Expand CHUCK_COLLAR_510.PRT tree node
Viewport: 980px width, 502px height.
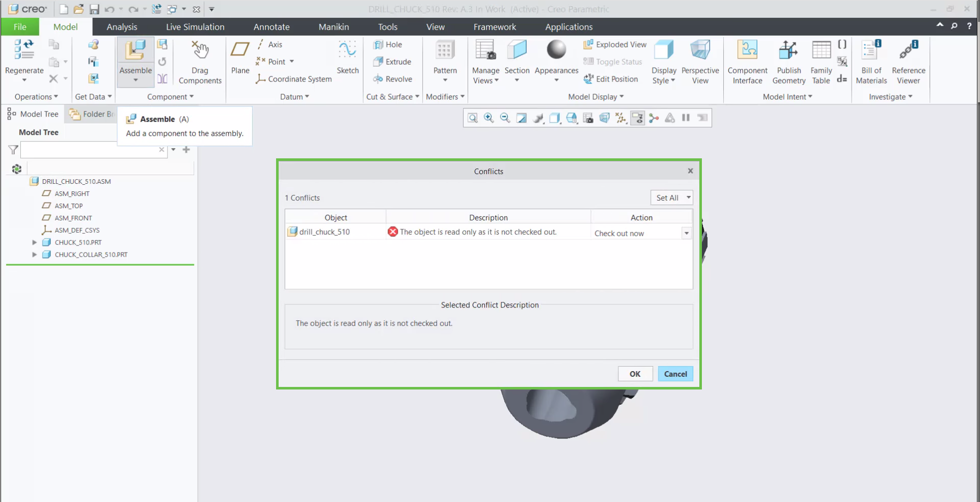(x=35, y=255)
